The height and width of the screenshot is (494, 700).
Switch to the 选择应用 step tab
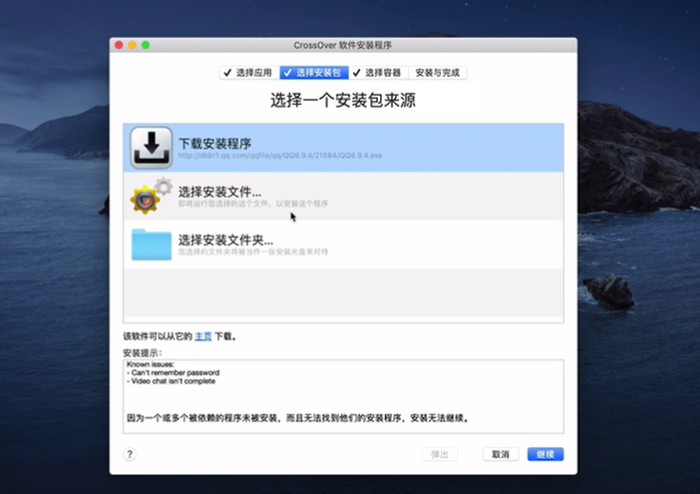click(x=249, y=73)
